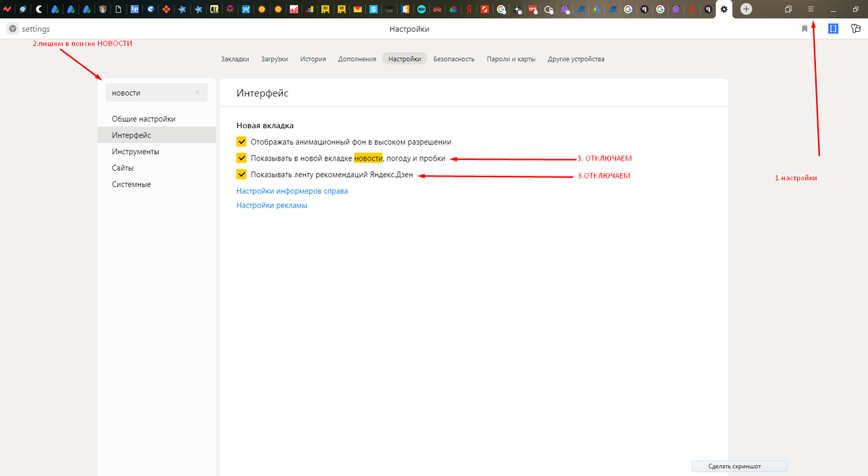Select Общие настройки in sidebar
The image size is (868, 476).
(156, 119)
